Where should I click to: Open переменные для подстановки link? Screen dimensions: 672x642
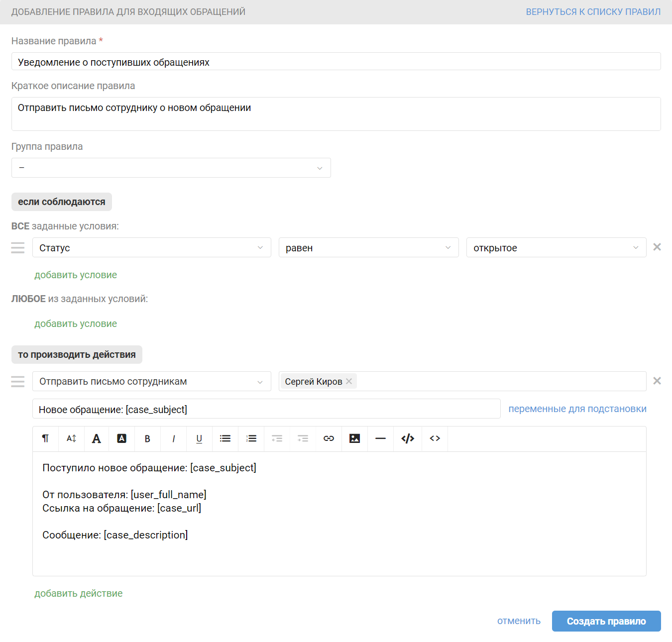coord(577,409)
